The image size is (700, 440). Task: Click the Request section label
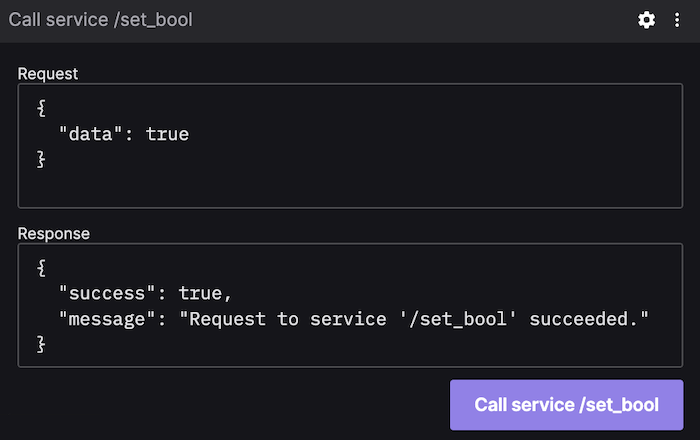coord(47,74)
